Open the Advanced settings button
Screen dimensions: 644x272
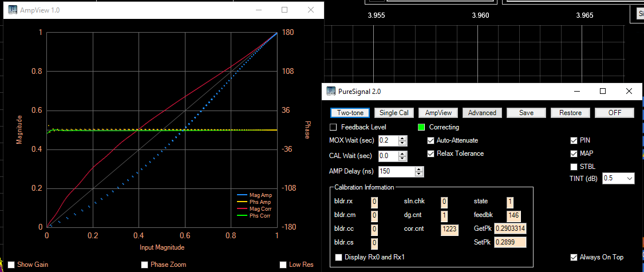click(x=482, y=113)
